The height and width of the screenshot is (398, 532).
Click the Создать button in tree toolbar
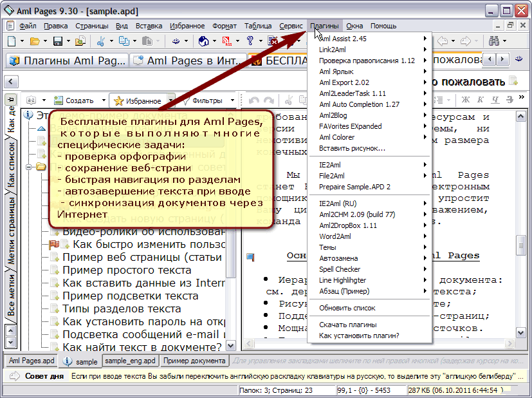pos(74,100)
